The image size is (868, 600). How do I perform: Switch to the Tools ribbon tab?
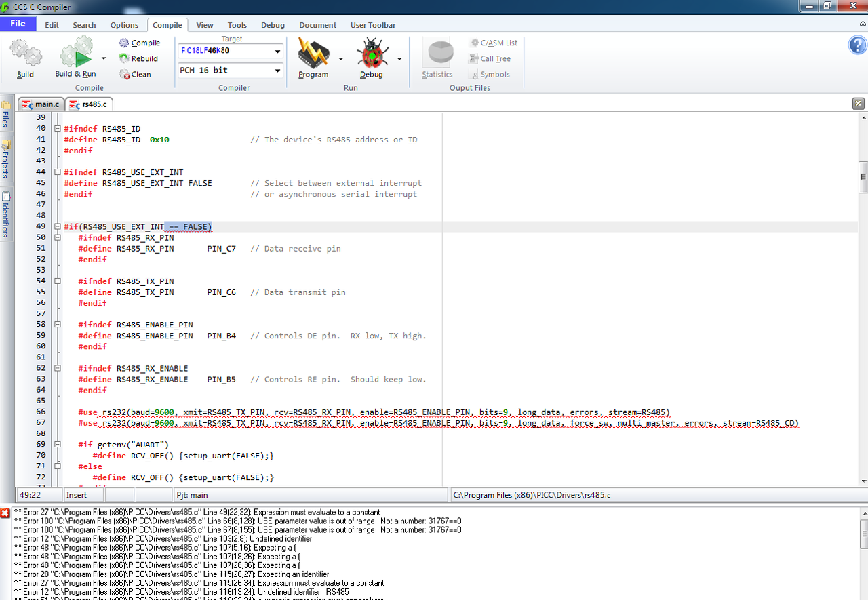pyautogui.click(x=237, y=25)
